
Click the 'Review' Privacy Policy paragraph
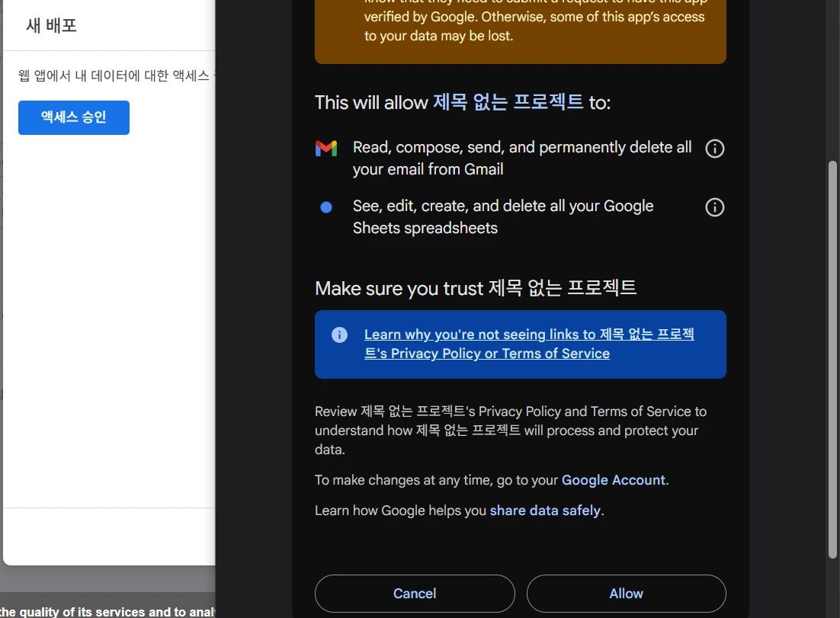point(510,430)
